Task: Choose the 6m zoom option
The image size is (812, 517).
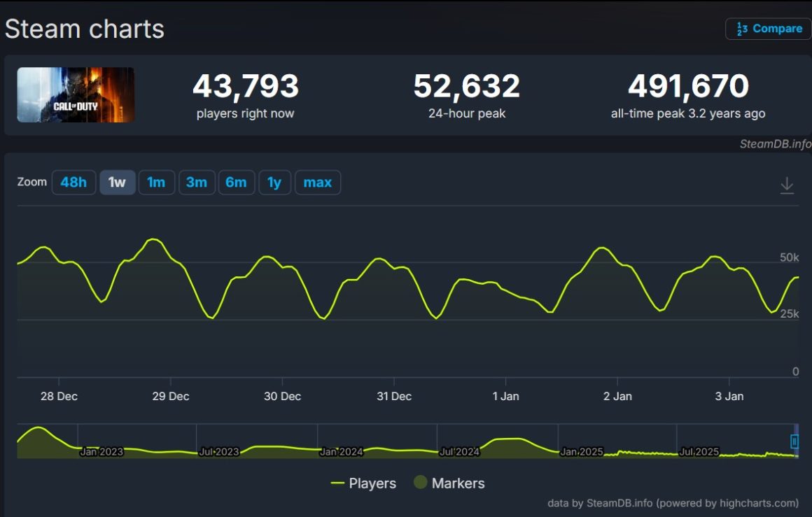Action: point(237,182)
